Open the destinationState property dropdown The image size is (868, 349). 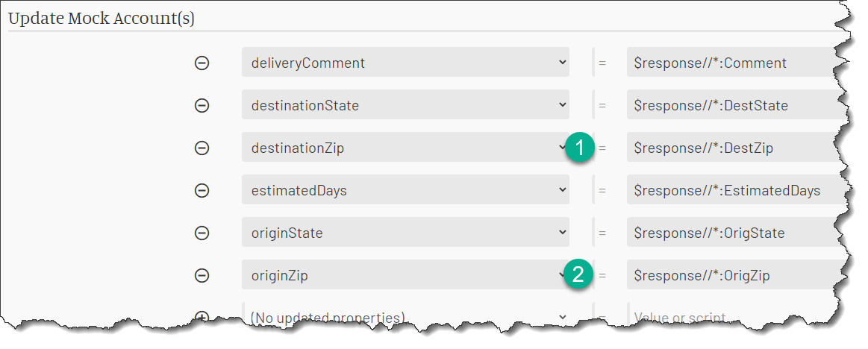coord(405,104)
